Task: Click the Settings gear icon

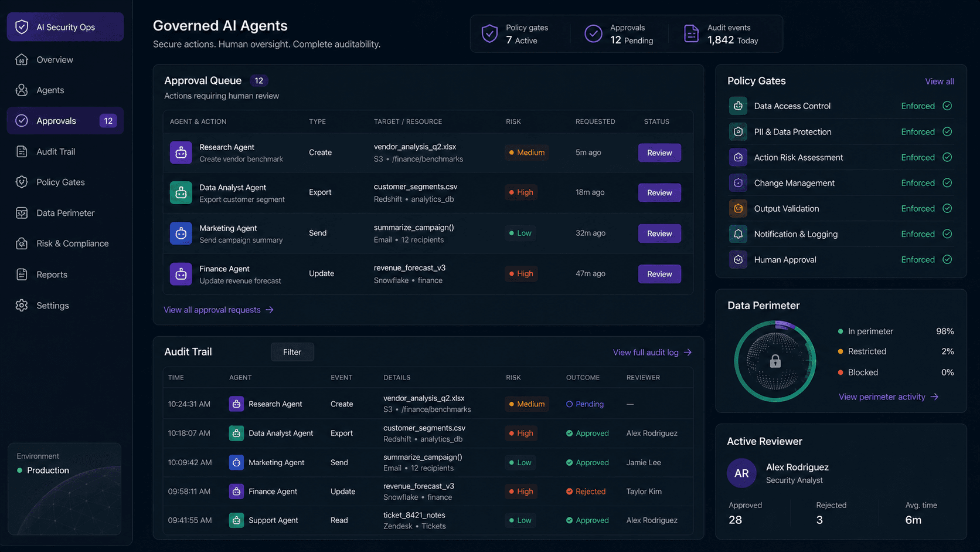Action: tap(22, 306)
